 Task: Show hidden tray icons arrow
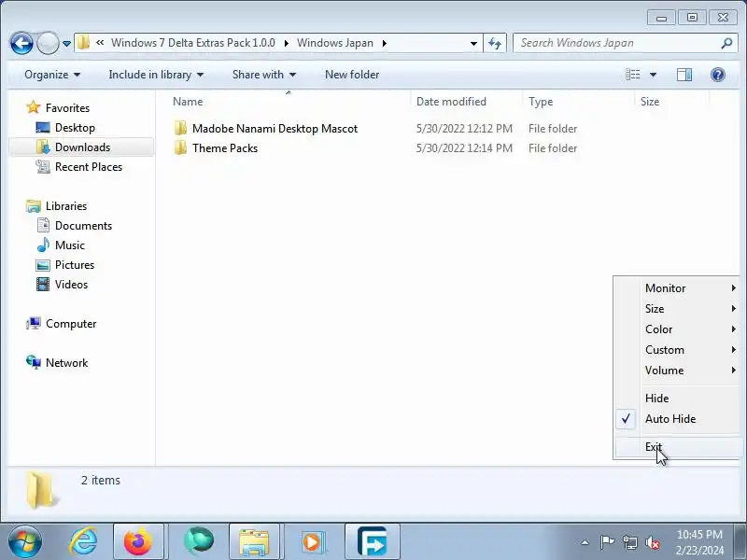[585, 542]
